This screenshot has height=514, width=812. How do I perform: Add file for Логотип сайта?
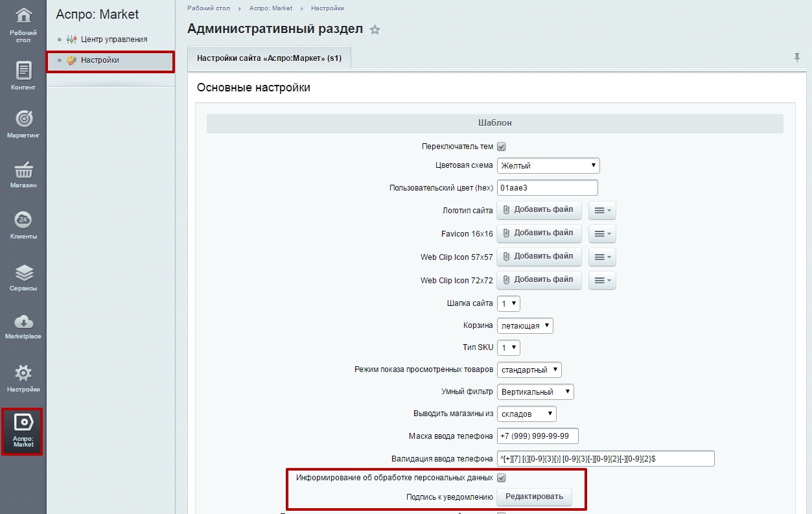tap(539, 210)
